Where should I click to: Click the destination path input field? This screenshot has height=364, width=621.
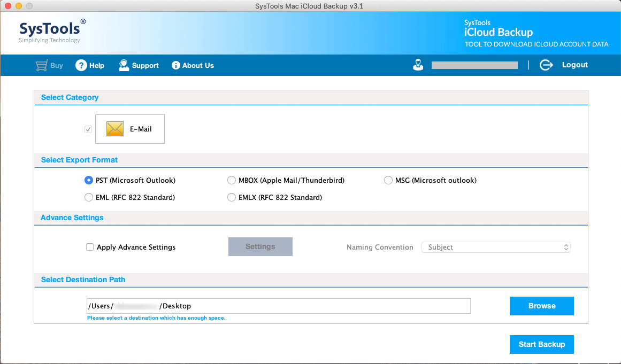(x=278, y=306)
